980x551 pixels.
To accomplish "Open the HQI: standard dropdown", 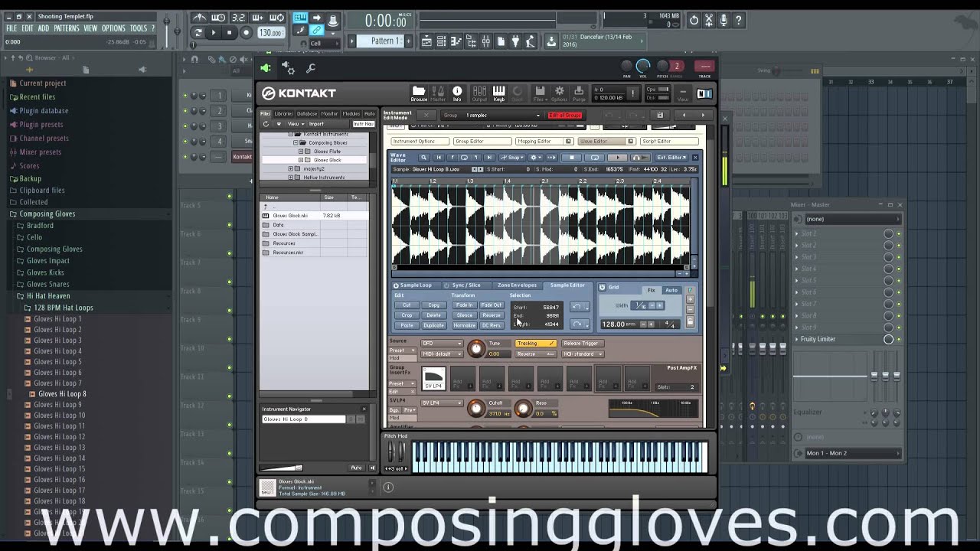I will click(583, 354).
